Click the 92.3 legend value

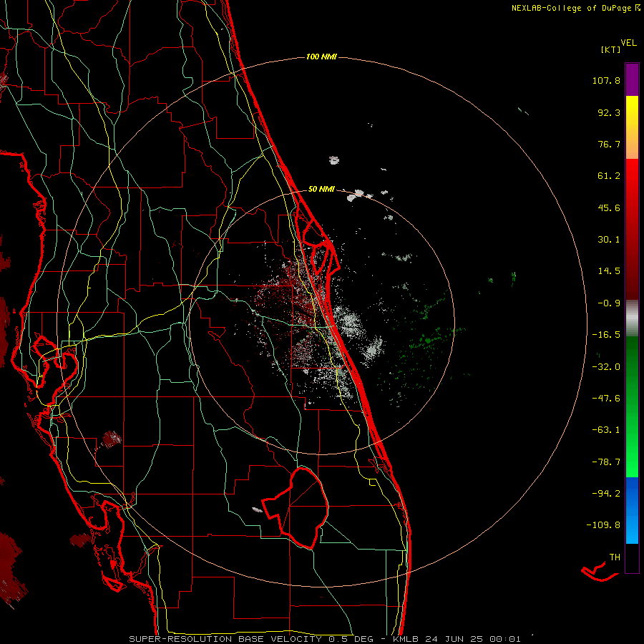tap(609, 112)
